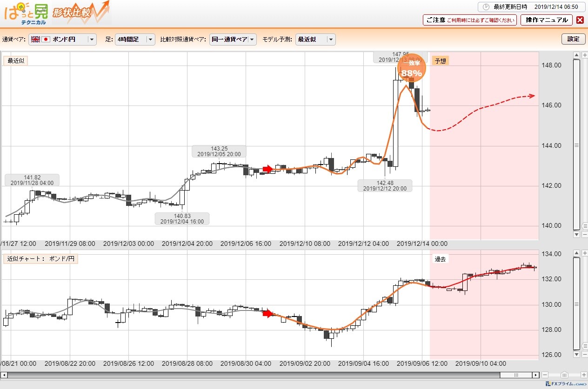Expand the ポンド/円 currency pair dropdown
The width and height of the screenshot is (588, 389).
tap(62, 40)
